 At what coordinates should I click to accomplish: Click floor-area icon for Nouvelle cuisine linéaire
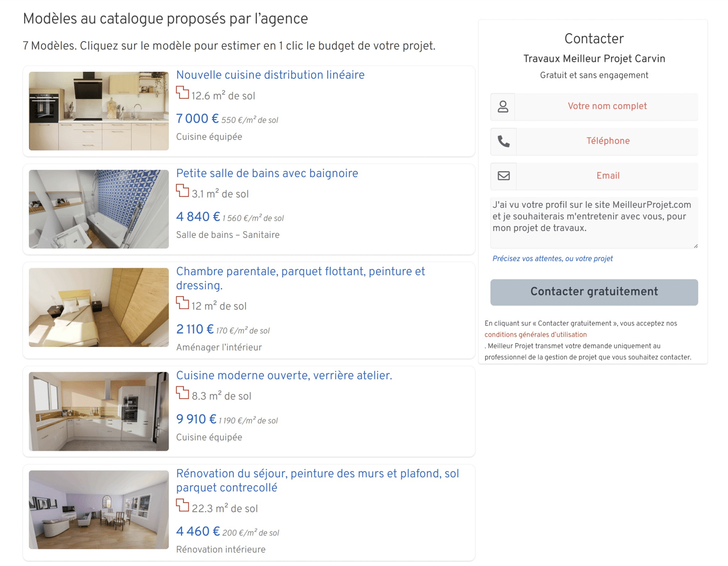pyautogui.click(x=183, y=93)
